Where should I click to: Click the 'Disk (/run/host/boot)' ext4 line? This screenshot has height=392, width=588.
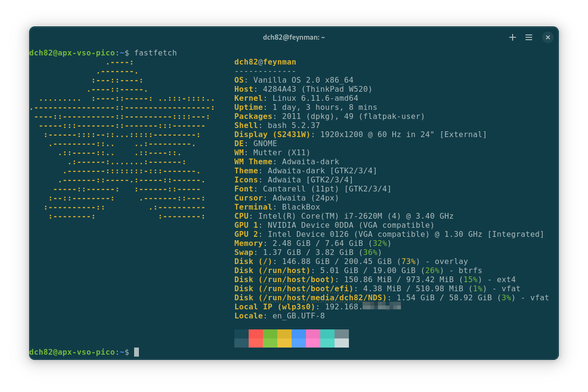[x=375, y=279]
